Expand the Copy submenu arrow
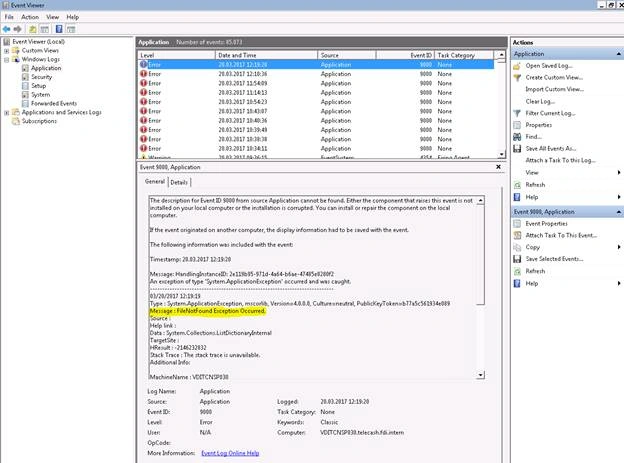Screen dimensions: 624x463 [619, 247]
